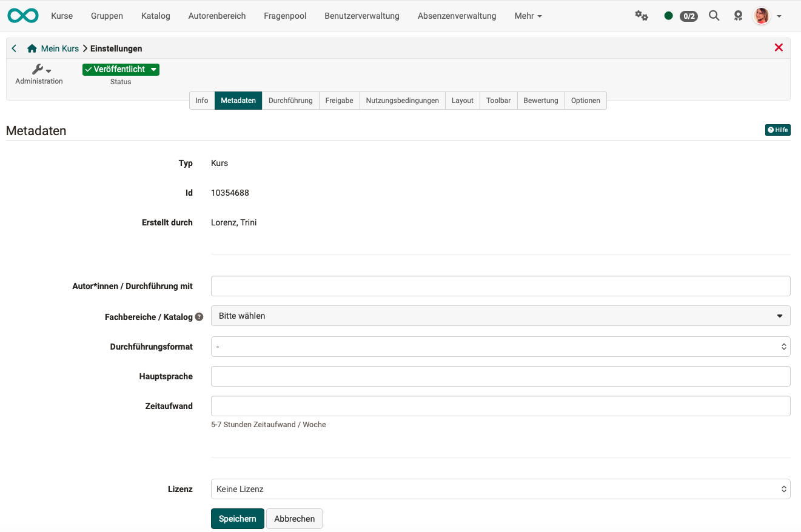The height and width of the screenshot is (532, 801).
Task: Open the 0/2 chat counter badge
Action: 688,16
